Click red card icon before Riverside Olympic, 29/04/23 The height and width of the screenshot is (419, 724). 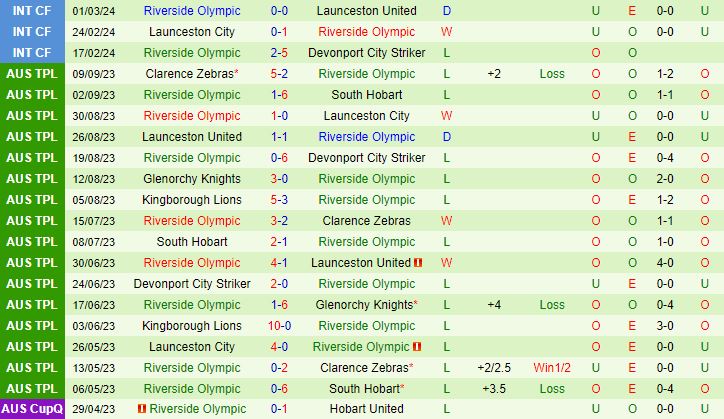point(142,409)
